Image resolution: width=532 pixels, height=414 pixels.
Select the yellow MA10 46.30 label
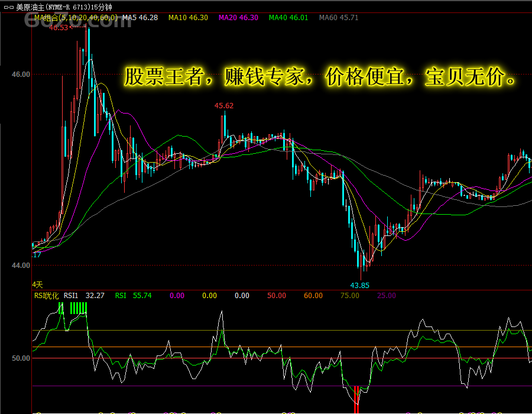tap(188, 18)
